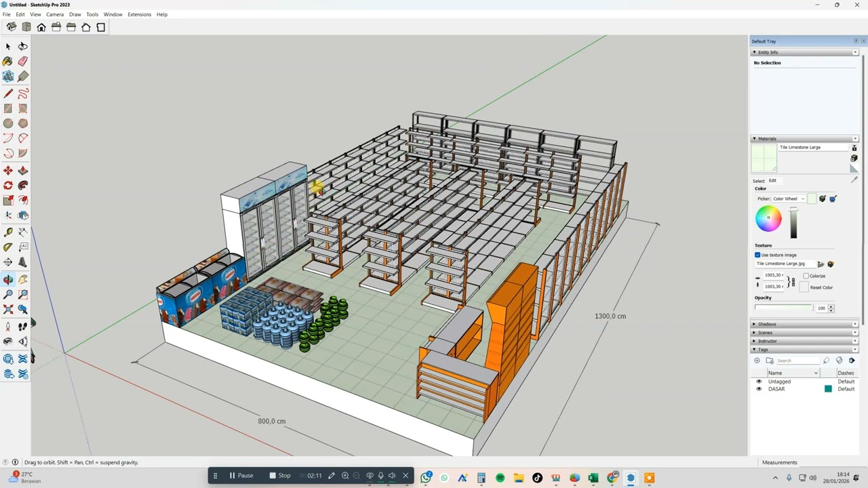Open the Picker Color Wheel dropdown
This screenshot has height=488, width=868.
point(789,199)
